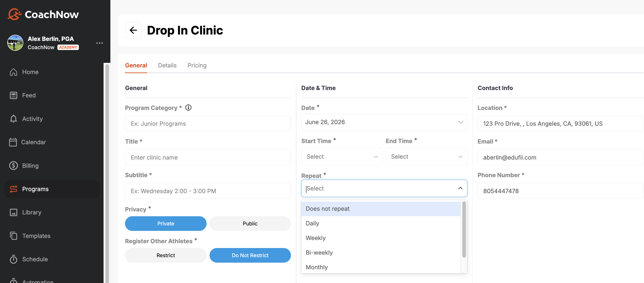Click the Contact Info section heading

click(495, 88)
